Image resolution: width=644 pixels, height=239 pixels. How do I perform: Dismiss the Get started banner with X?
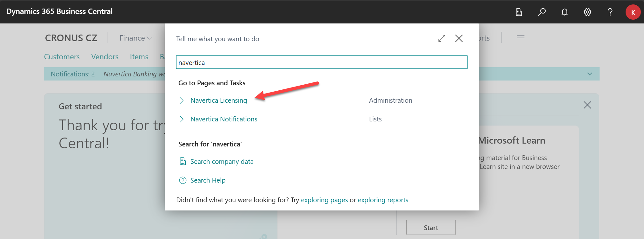pos(587,105)
